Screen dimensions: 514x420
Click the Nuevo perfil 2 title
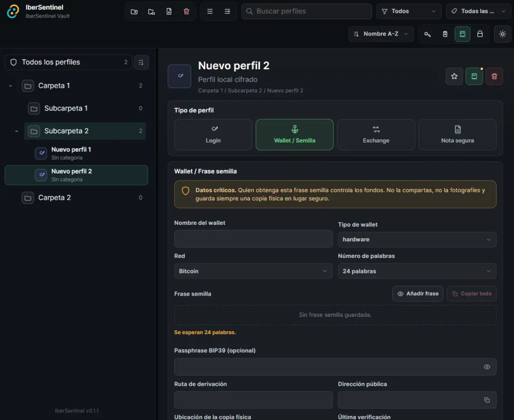tap(234, 66)
